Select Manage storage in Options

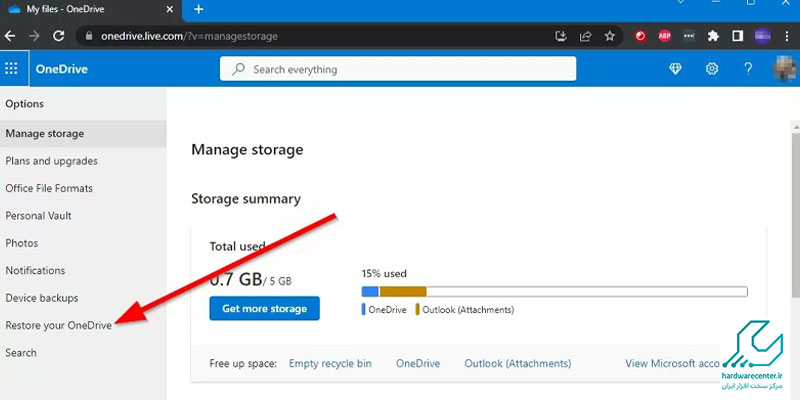[83, 134]
